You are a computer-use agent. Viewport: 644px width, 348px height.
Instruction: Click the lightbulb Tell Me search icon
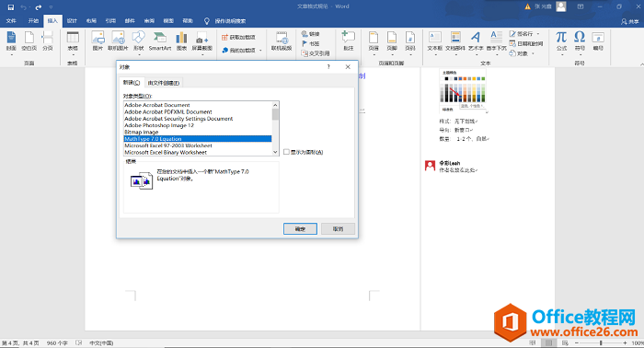tap(207, 21)
